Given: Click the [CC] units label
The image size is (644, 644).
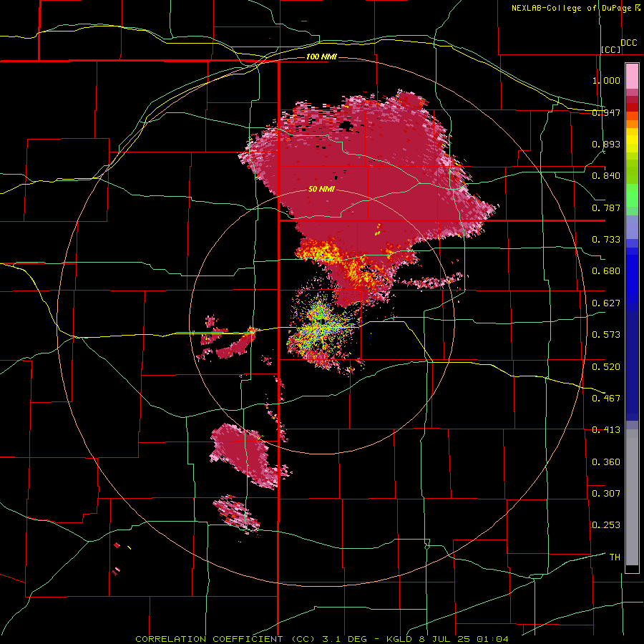Looking at the screenshot, I should coord(611,49).
